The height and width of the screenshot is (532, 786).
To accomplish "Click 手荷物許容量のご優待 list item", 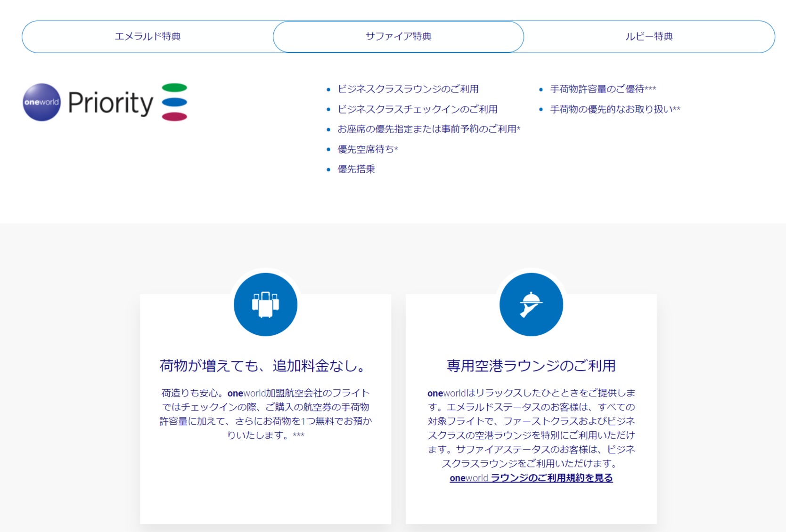I will 603,89.
